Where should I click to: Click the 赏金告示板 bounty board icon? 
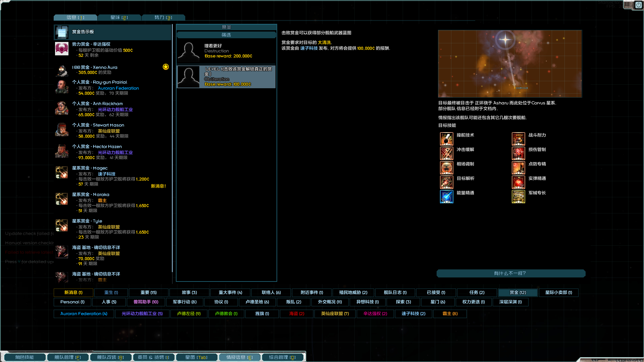pos(62,32)
